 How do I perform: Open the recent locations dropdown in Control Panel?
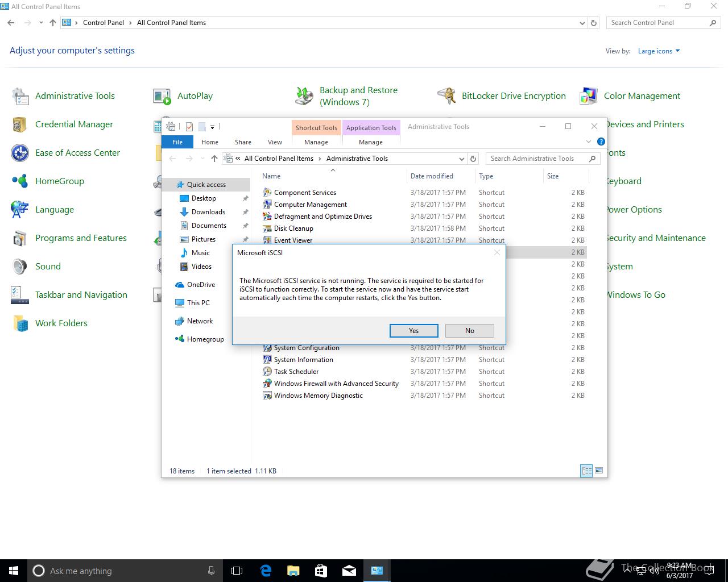pyautogui.click(x=41, y=23)
